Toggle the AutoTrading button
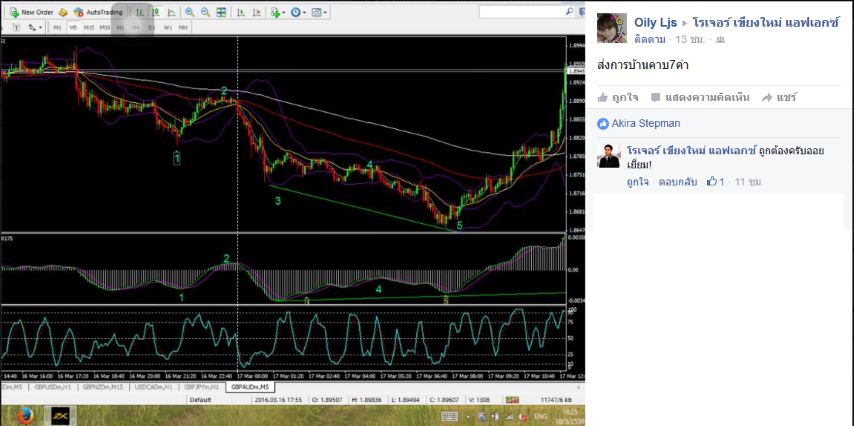Screen dimensions: 854x426 point(98,12)
